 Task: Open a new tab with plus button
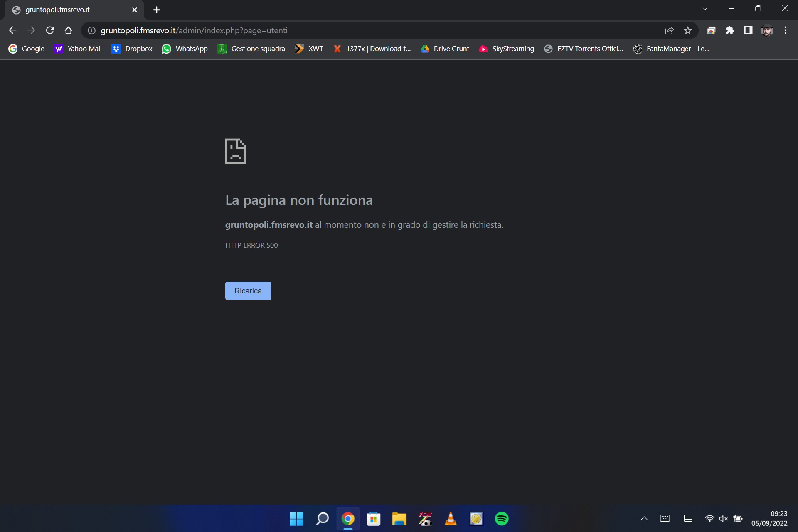(156, 10)
